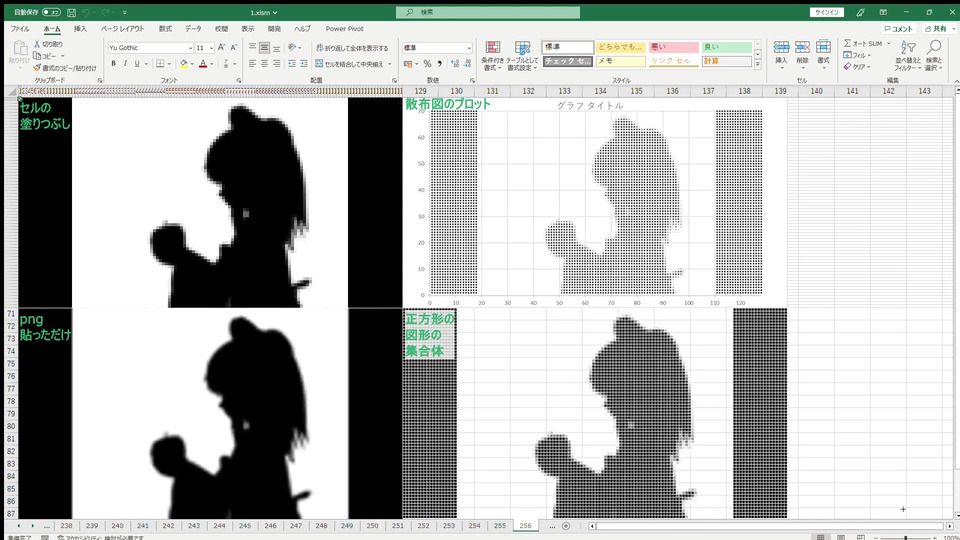Open 検索と選択 find and select
The width and height of the screenshot is (960, 540).
click(x=934, y=56)
